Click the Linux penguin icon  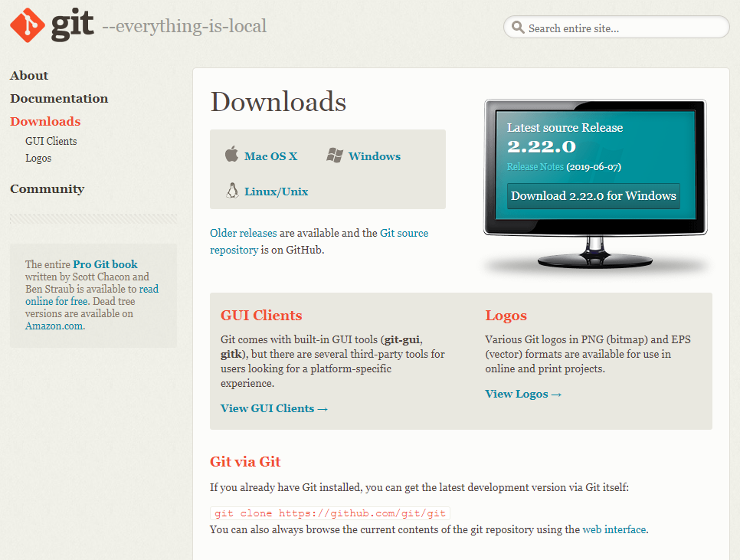(x=231, y=190)
